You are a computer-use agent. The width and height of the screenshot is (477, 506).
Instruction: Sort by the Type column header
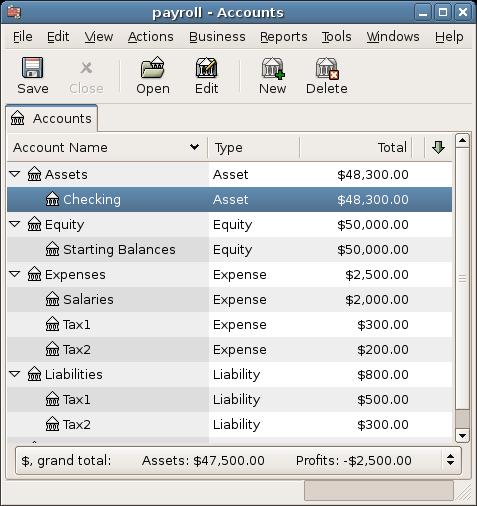coord(254,147)
